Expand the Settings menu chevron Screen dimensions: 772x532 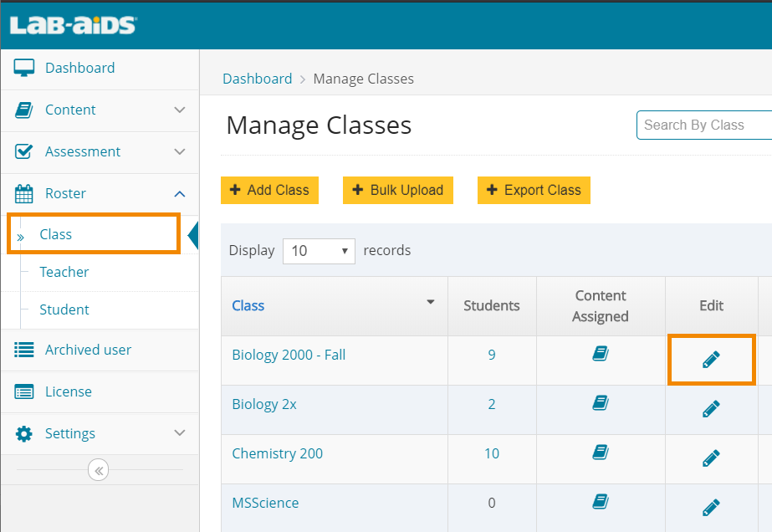coord(178,433)
